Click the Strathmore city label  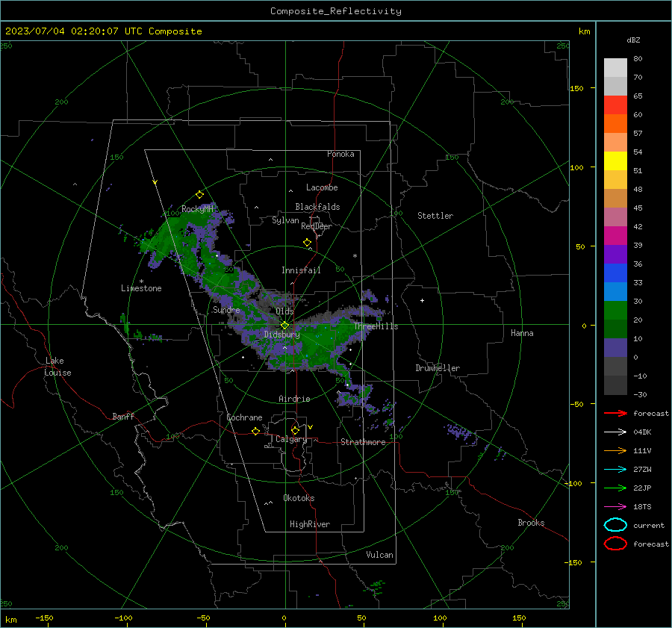click(363, 442)
